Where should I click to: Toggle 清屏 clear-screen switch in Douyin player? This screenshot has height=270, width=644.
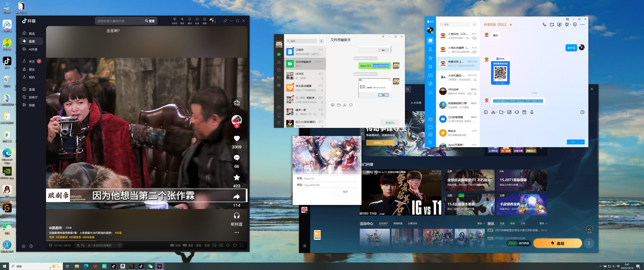tap(185, 245)
